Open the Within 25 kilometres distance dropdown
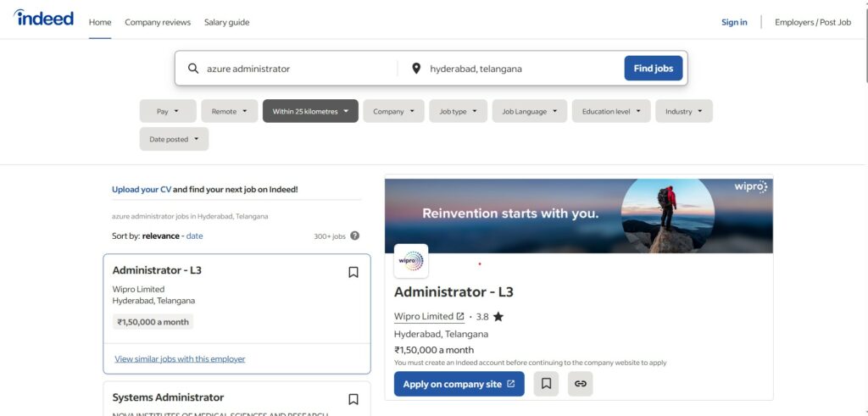Image resolution: width=868 pixels, height=416 pixels. 310,111
